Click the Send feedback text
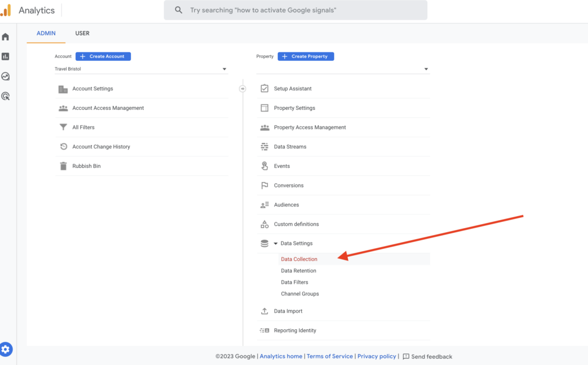The width and height of the screenshot is (588, 365). [x=432, y=357]
